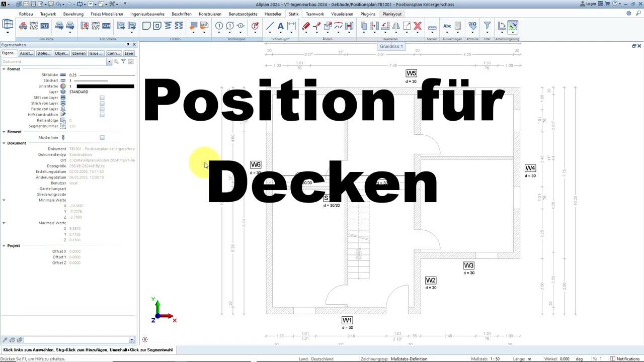Switch to the Layer panel tab
The height and width of the screenshot is (362, 644).
point(129,53)
